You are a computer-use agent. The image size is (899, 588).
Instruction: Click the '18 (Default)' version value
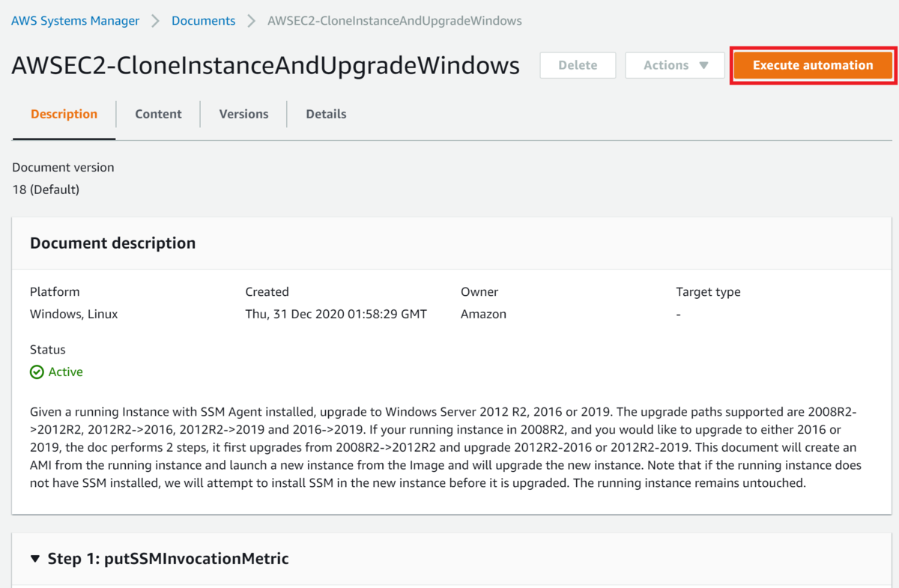pyautogui.click(x=46, y=190)
